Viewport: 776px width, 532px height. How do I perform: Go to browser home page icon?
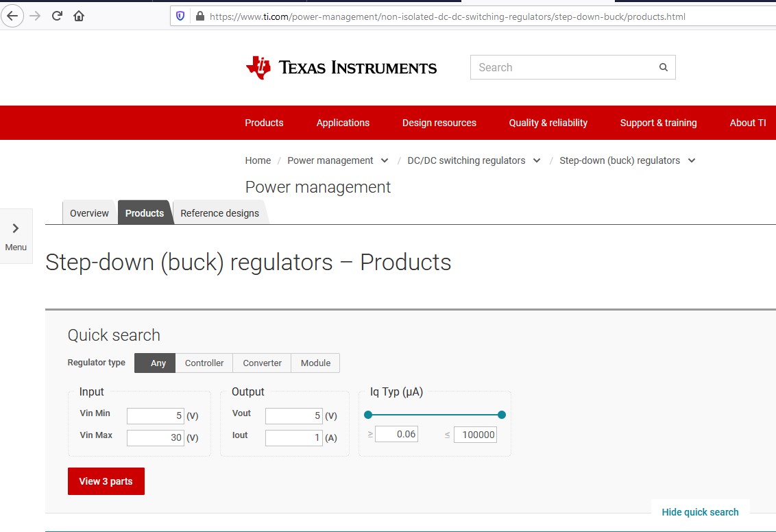click(79, 16)
